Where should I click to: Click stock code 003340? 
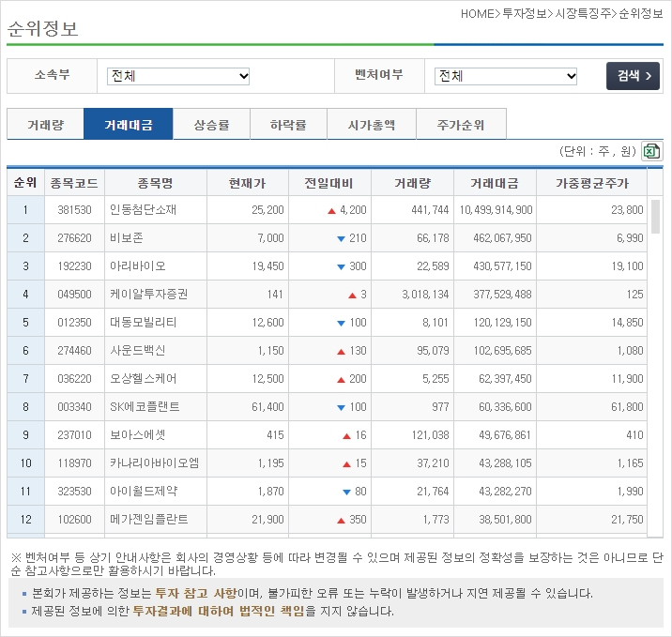(x=74, y=406)
